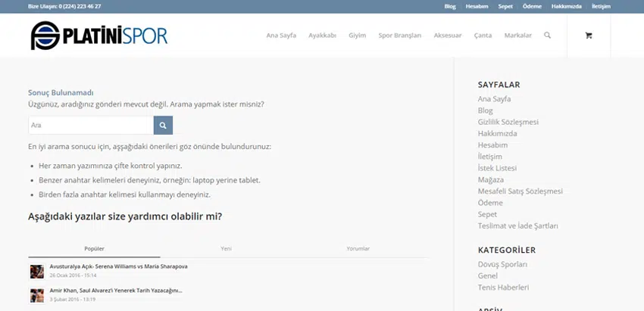Open the Aksesuar menu item
This screenshot has width=644, height=311.
(x=447, y=36)
